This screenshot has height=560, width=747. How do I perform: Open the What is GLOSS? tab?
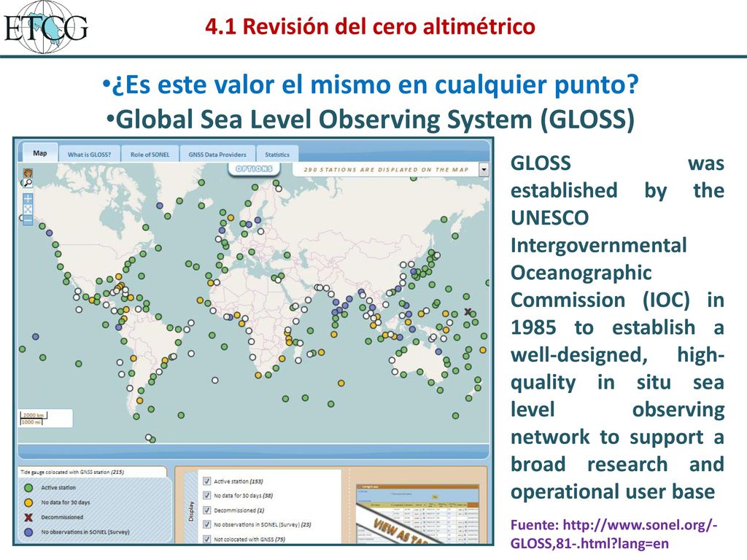(x=89, y=155)
